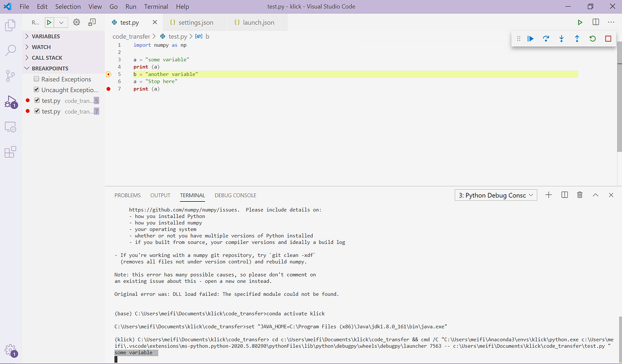This screenshot has width=622, height=364.
Task: Start debugging with the green play button
Action: coord(580,22)
